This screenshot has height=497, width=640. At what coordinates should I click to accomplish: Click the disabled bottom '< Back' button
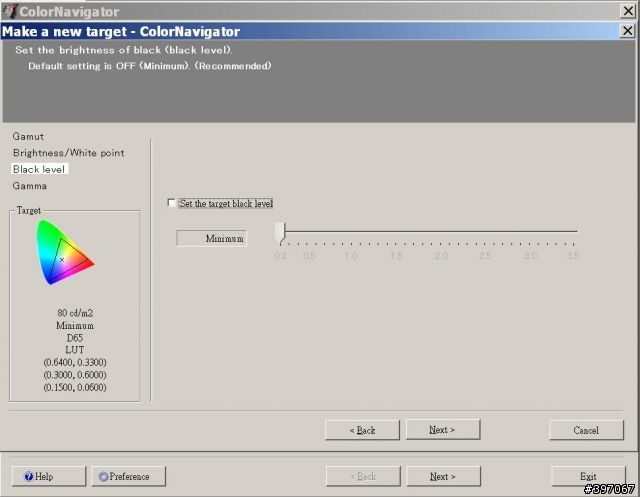click(x=363, y=476)
